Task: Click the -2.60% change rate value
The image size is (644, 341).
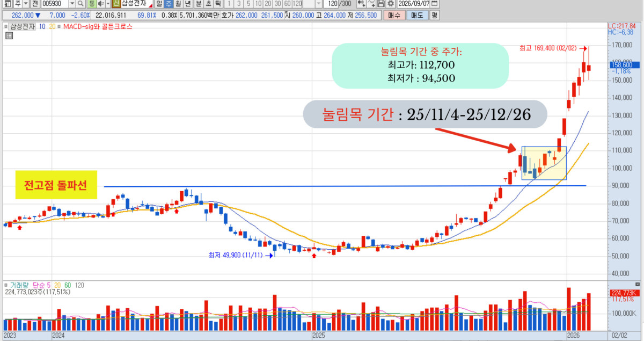Action: pos(82,15)
